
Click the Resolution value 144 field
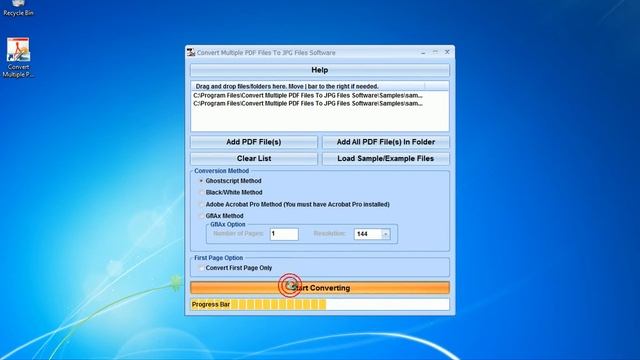[367, 234]
